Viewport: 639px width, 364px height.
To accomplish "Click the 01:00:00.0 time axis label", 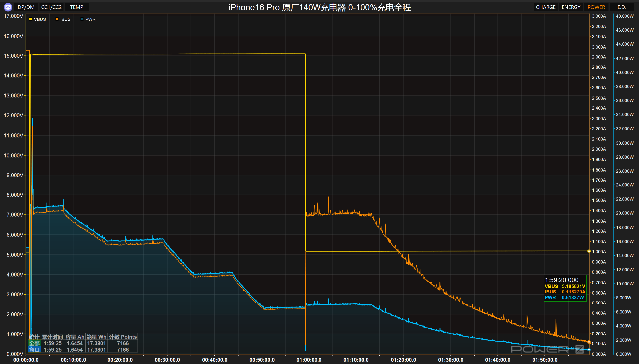I will [x=309, y=360].
